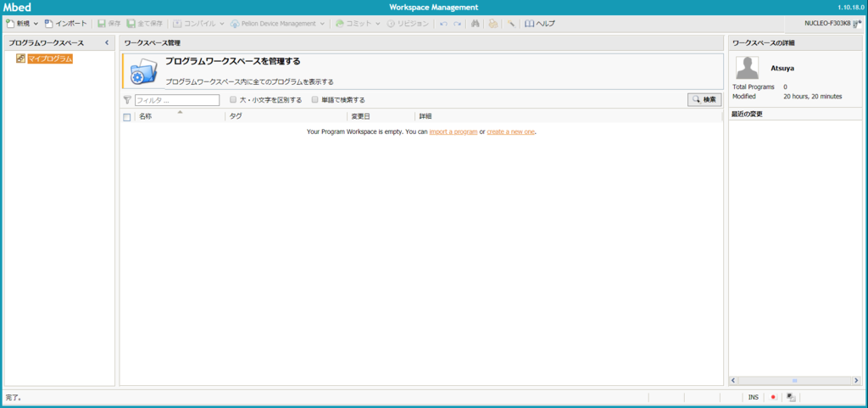Click the format code wand icon

(511, 24)
